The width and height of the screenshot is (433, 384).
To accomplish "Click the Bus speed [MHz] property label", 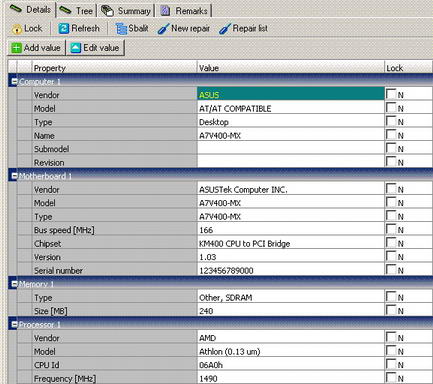I will pyautogui.click(x=64, y=230).
